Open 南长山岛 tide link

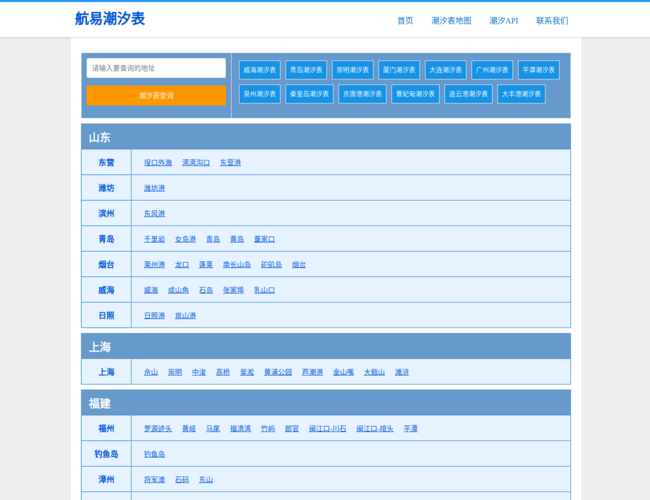[x=237, y=265]
